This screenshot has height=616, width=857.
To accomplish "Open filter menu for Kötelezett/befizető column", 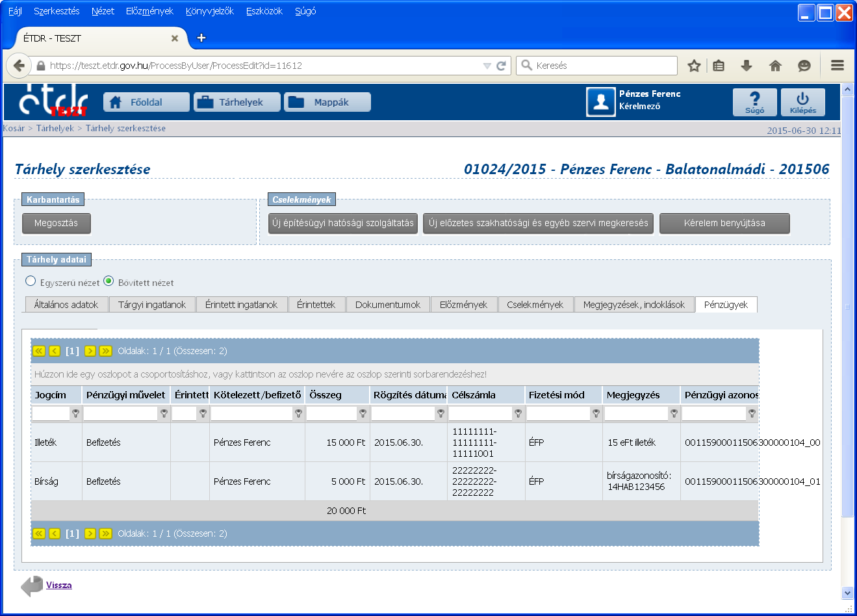I will coord(298,413).
